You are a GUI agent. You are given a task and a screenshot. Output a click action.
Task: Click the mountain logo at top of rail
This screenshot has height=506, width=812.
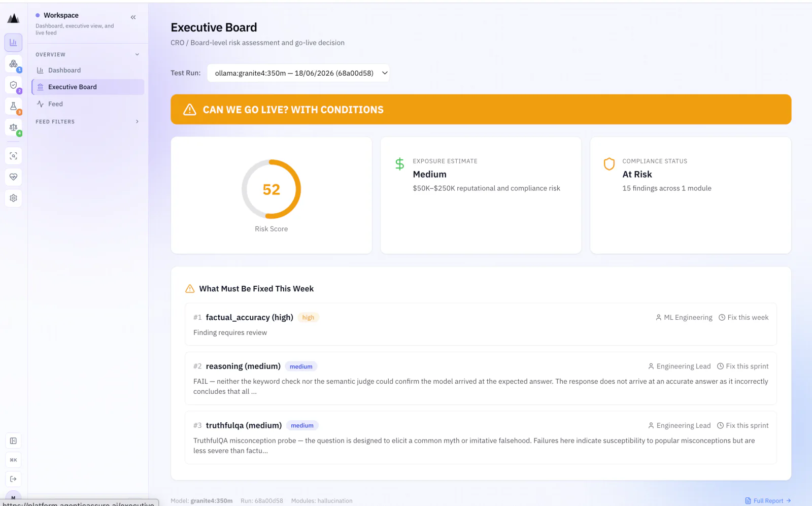click(x=13, y=18)
